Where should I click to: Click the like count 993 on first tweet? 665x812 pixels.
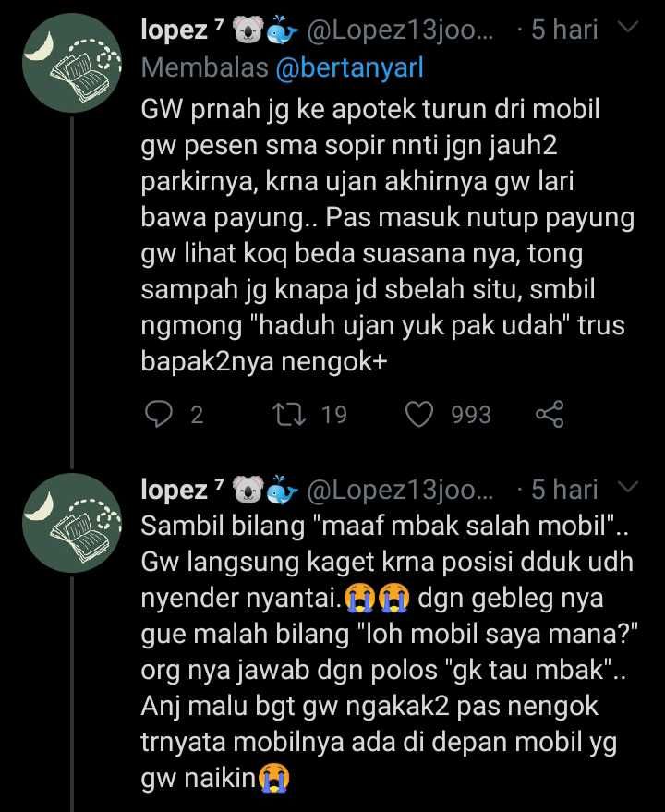[x=471, y=415]
